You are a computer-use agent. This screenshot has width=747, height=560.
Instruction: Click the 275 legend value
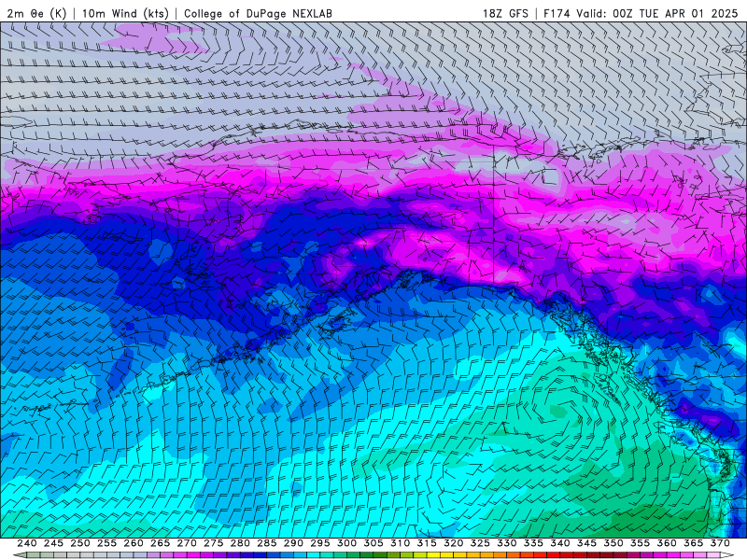214,543
